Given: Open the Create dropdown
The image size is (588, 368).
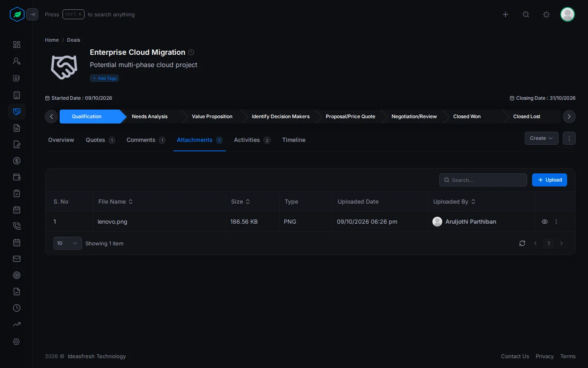Looking at the screenshot, I should tap(541, 138).
